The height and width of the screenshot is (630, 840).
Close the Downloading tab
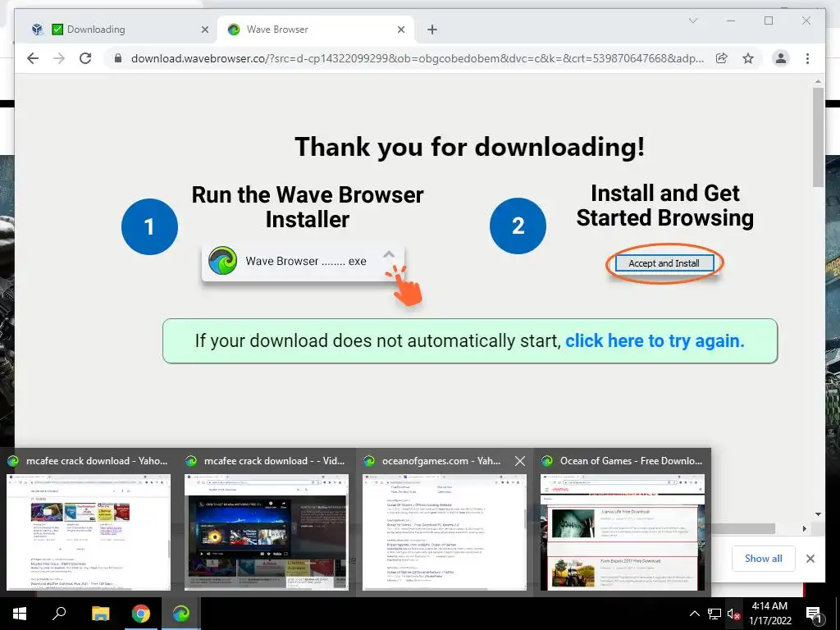pos(204,30)
